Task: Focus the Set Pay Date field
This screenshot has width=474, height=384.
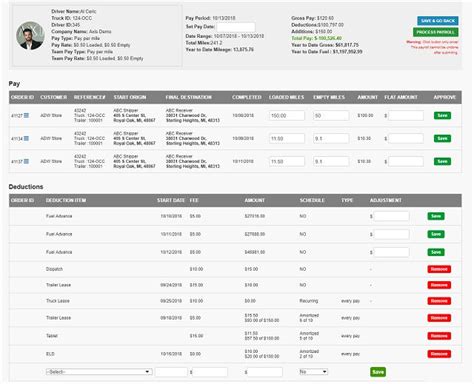Action: tap(236, 27)
